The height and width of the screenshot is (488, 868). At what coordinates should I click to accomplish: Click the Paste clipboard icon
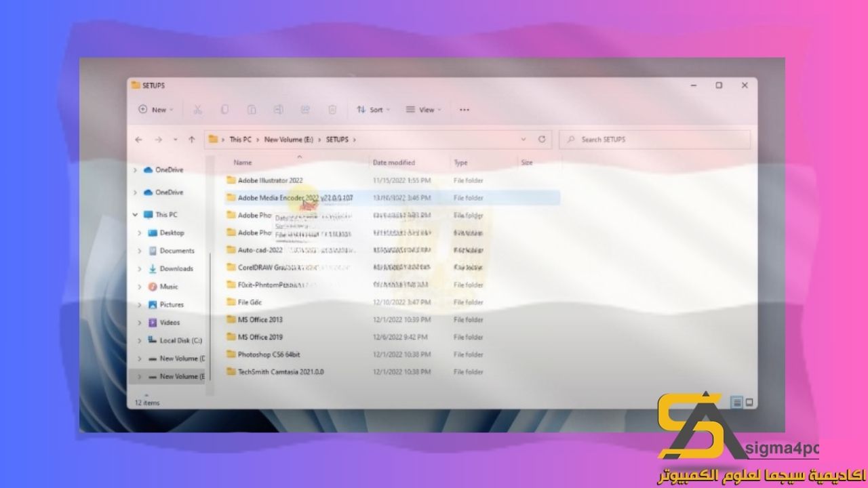[252, 109]
